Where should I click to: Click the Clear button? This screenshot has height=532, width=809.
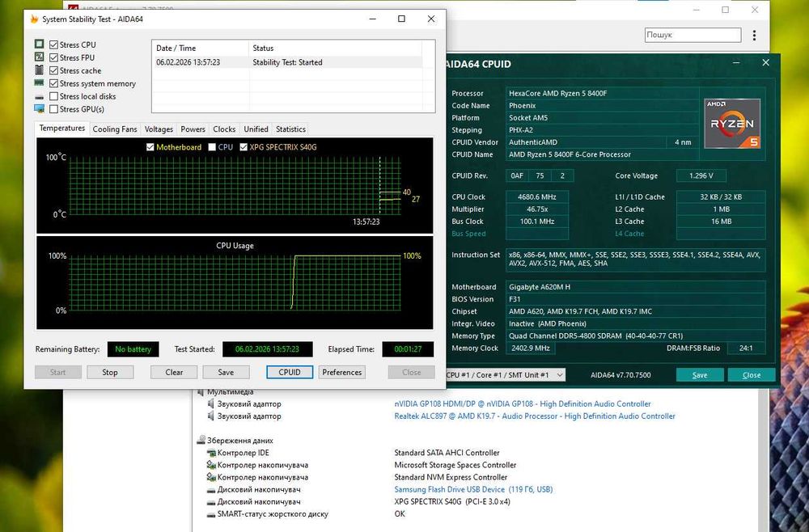[x=174, y=372]
